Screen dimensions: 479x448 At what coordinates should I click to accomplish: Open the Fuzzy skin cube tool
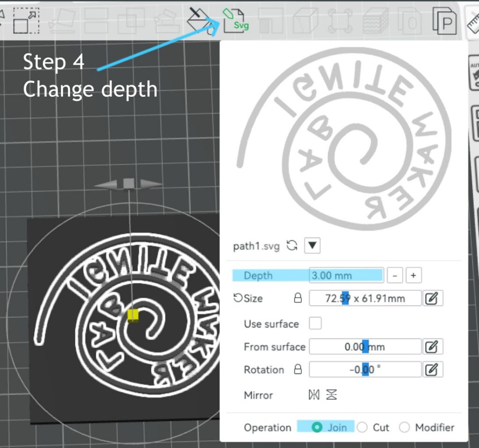[x=376, y=21]
